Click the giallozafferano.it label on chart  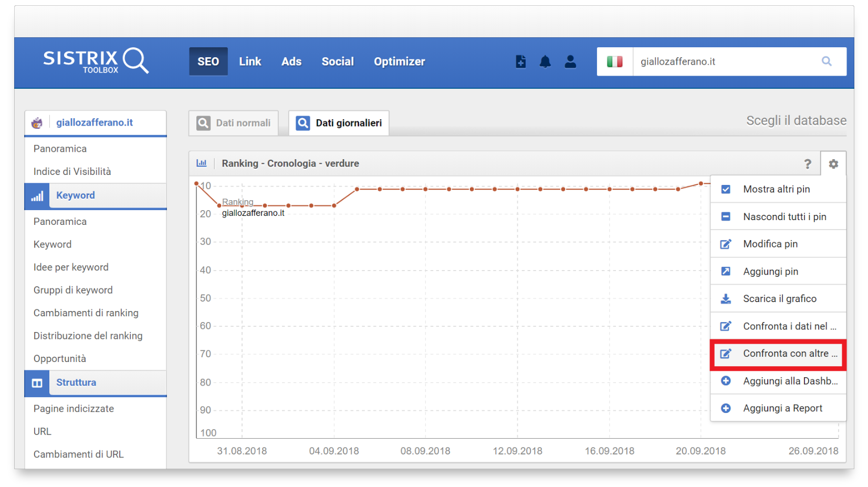(x=253, y=213)
